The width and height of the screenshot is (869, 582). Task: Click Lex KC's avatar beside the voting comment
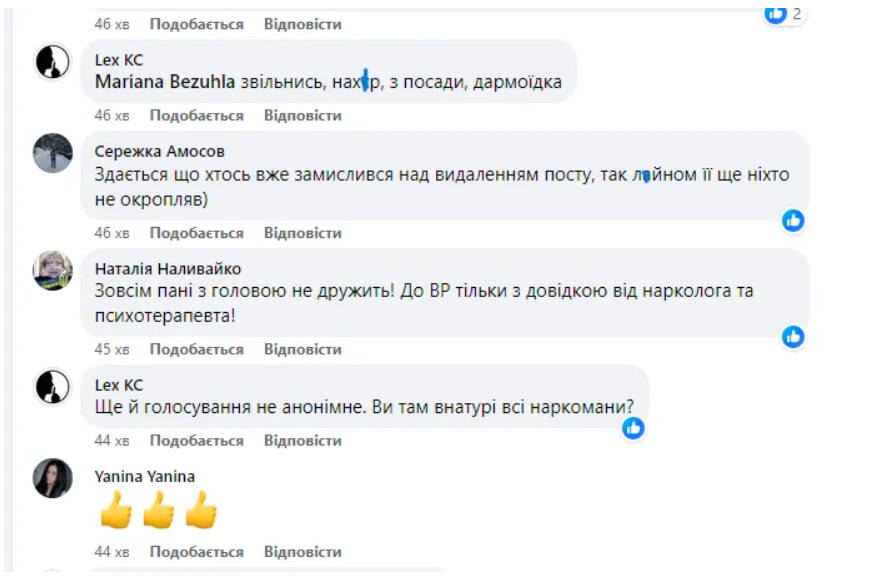[x=53, y=386]
